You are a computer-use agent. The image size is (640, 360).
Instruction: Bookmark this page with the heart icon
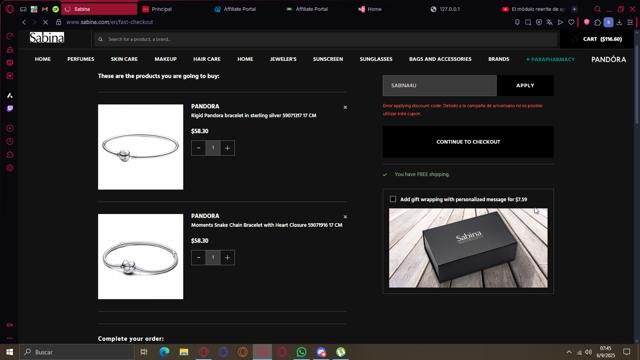[x=571, y=22]
